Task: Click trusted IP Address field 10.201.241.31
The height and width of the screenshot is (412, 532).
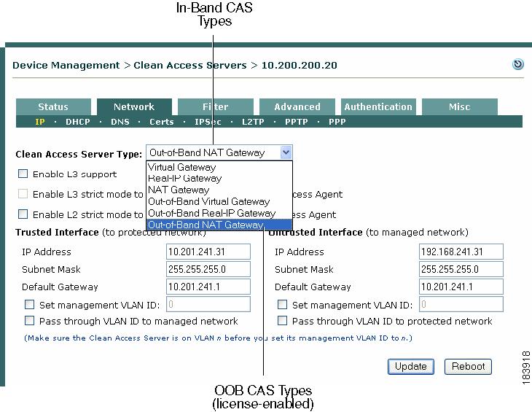Action: click(208, 252)
